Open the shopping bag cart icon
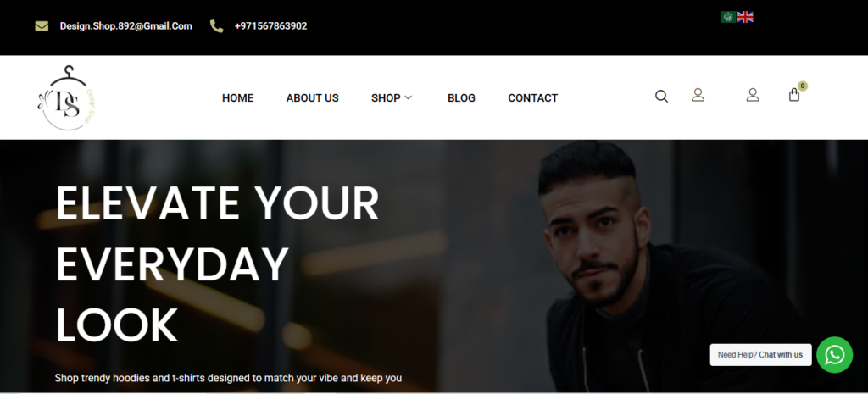 click(x=794, y=95)
